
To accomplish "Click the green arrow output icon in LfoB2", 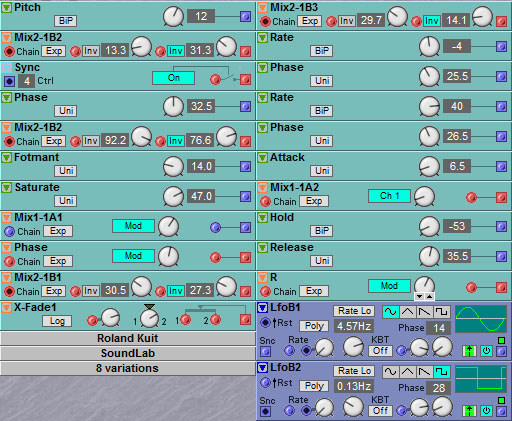I will pyautogui.click(x=469, y=411).
